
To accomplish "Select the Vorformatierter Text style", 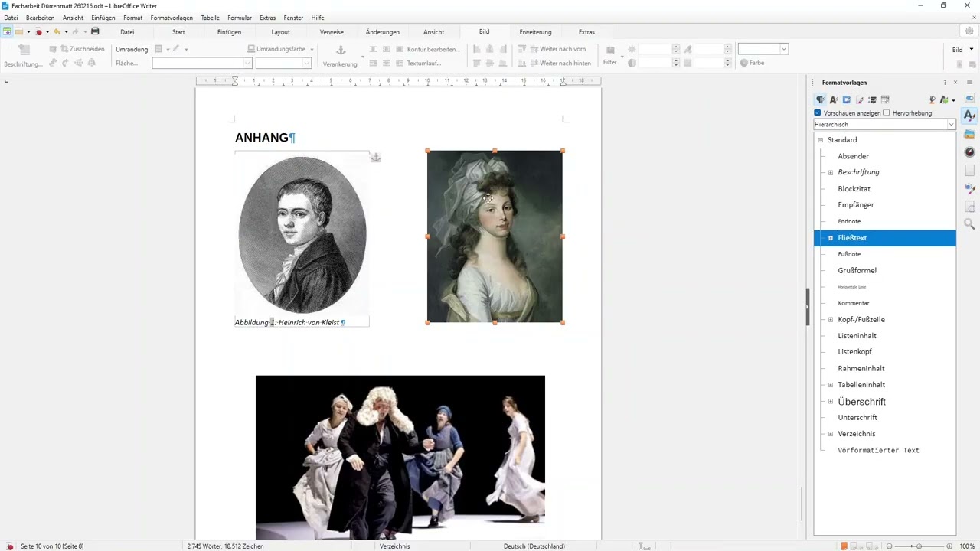I will click(x=878, y=451).
